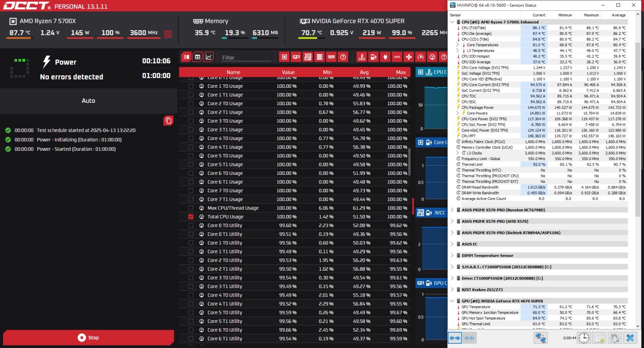
Task: Click the Core voltage graph panel header
Action: [x=432, y=142]
